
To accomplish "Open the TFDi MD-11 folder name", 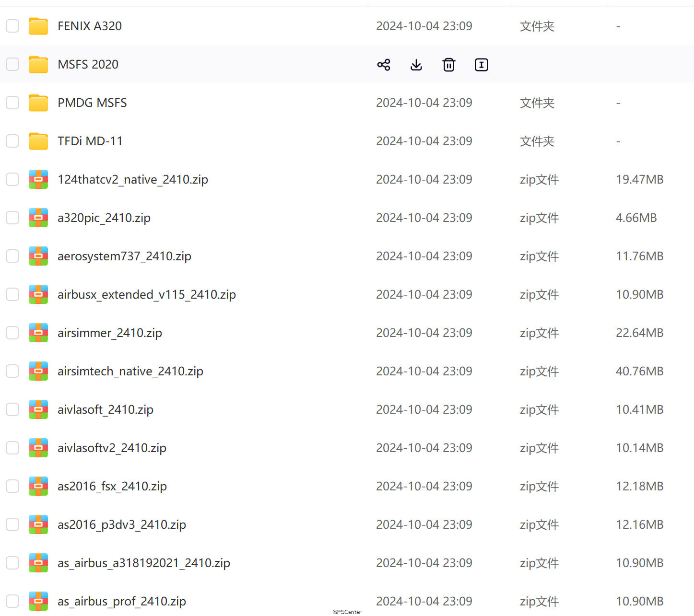I will point(90,141).
